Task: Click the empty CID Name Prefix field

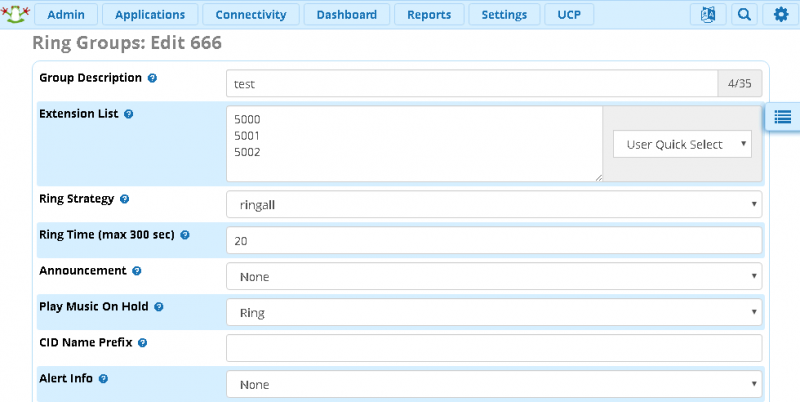Action: (x=494, y=348)
